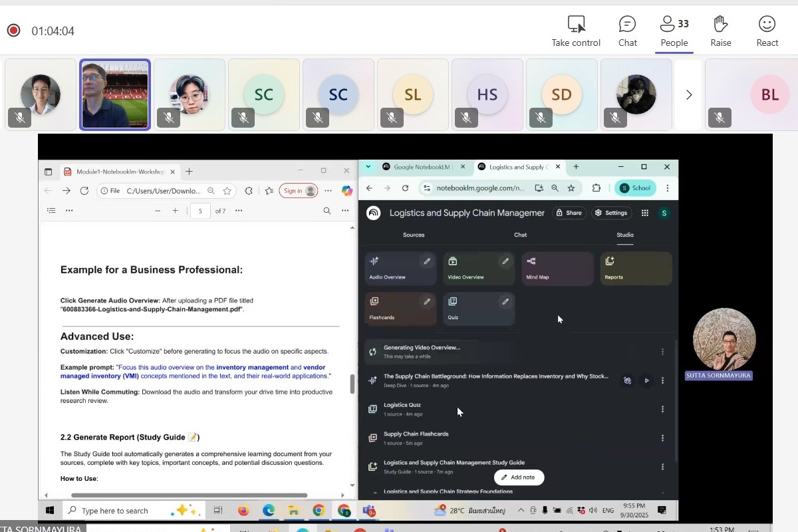Switch to the Studio tab in NotebookLM
798x532 pixels.
[x=624, y=235]
